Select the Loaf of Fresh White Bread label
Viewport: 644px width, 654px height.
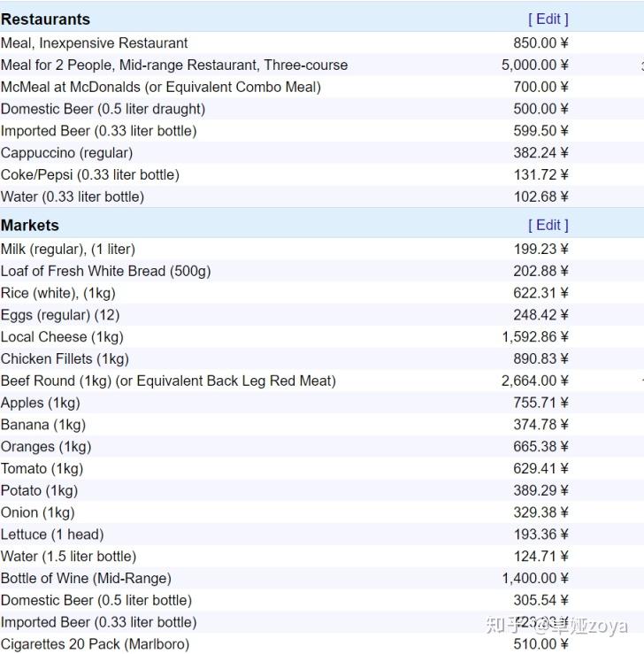pyautogui.click(x=105, y=271)
